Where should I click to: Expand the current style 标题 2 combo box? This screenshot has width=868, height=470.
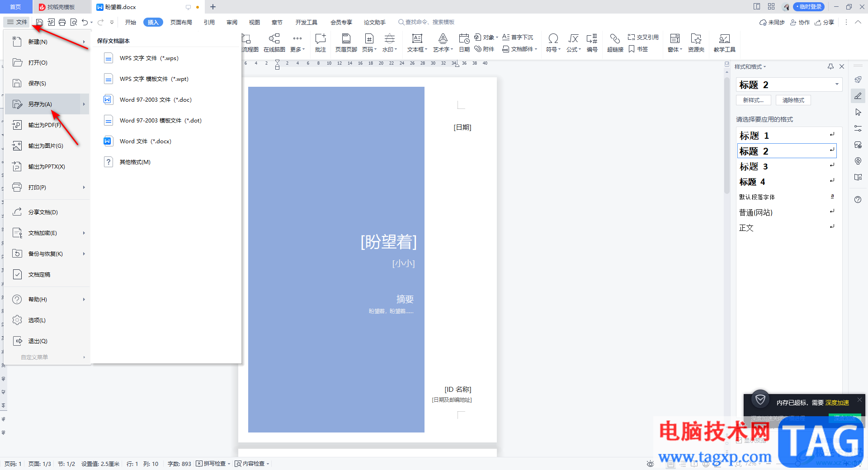tap(837, 85)
